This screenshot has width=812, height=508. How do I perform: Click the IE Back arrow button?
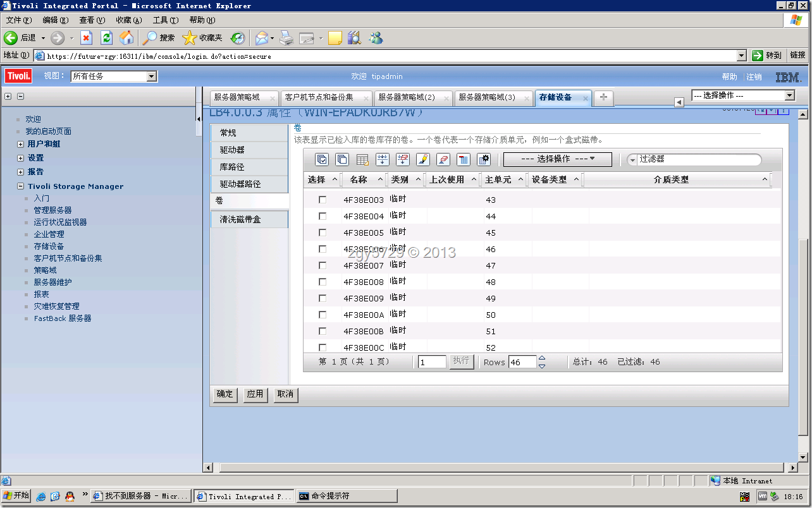(10, 38)
